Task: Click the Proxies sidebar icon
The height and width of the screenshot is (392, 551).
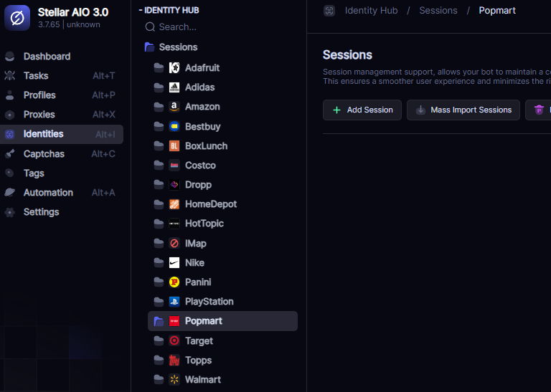Action: pos(9,115)
